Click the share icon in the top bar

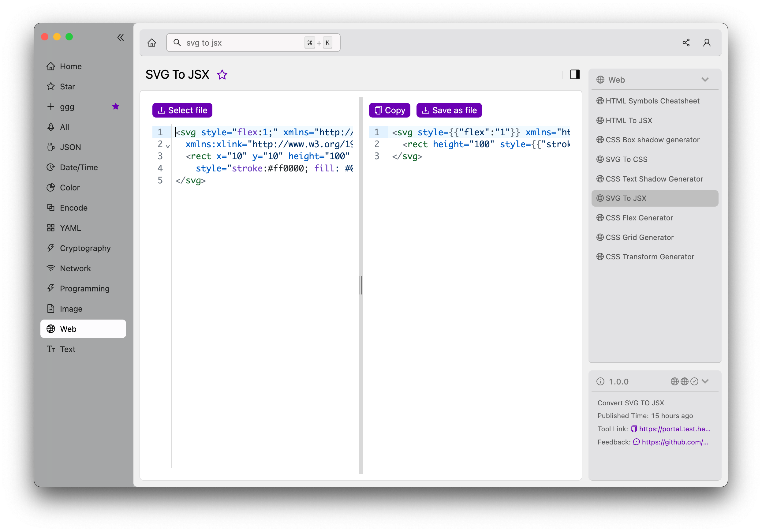tap(686, 43)
